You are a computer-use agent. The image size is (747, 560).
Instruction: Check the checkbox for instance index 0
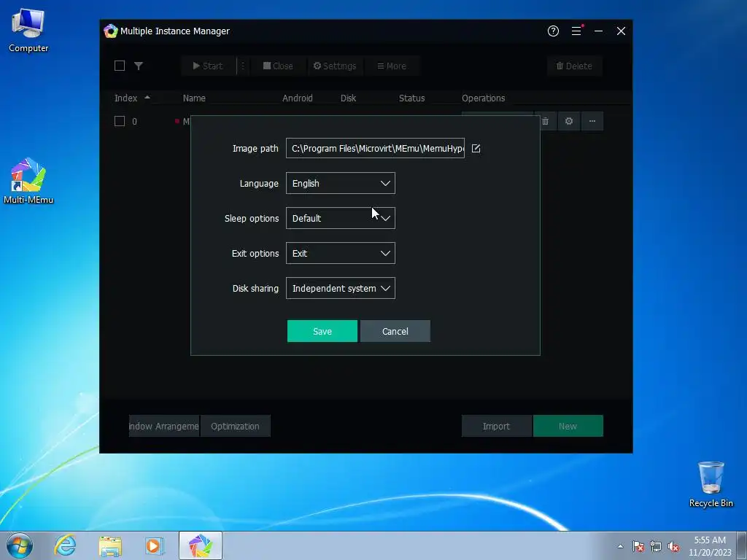120,122
